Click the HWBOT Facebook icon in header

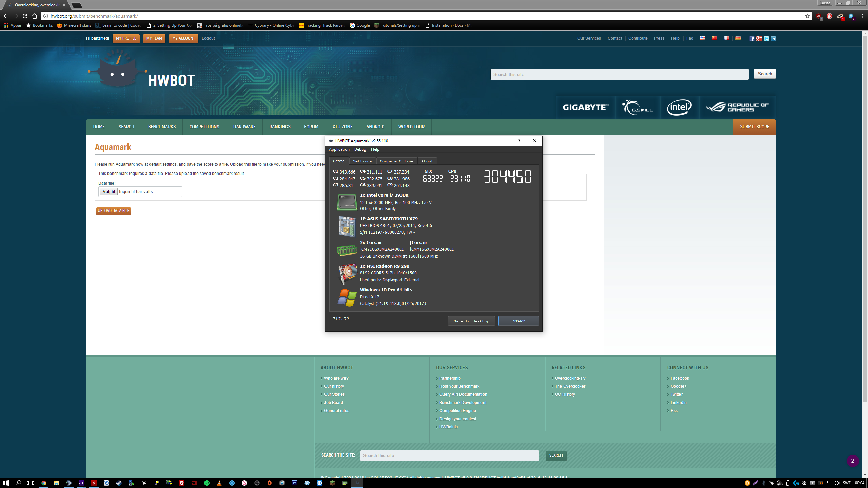pyautogui.click(x=752, y=39)
